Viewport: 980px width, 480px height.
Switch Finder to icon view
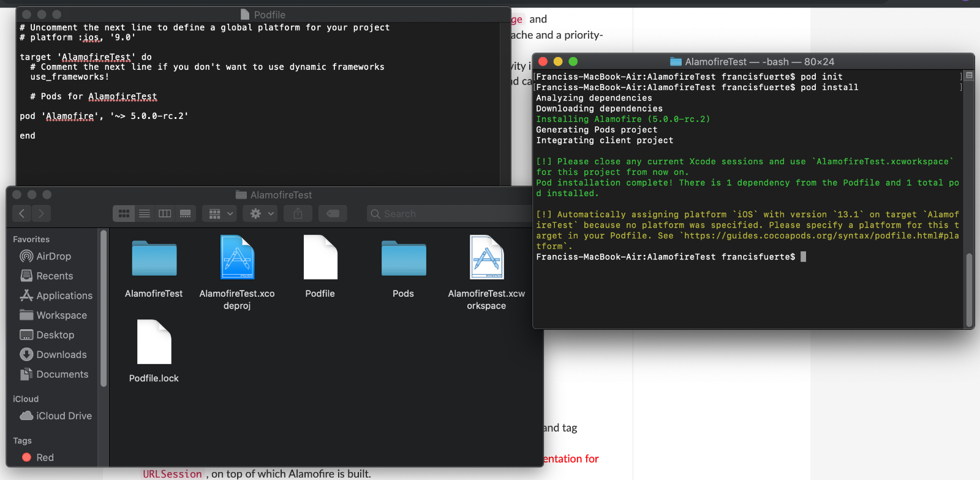tap(124, 213)
